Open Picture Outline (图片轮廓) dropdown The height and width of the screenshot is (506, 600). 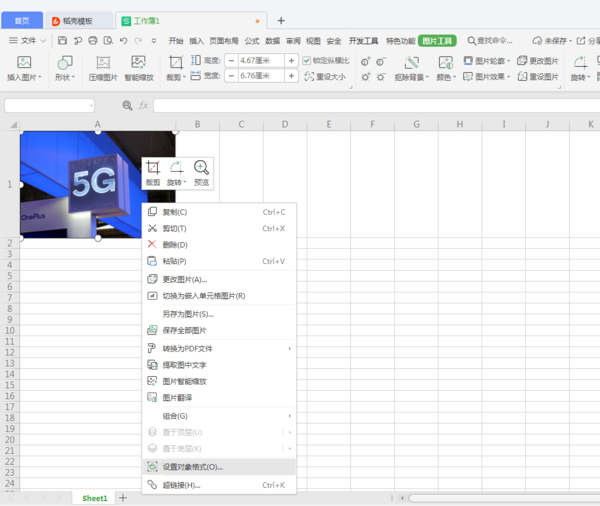pos(486,60)
